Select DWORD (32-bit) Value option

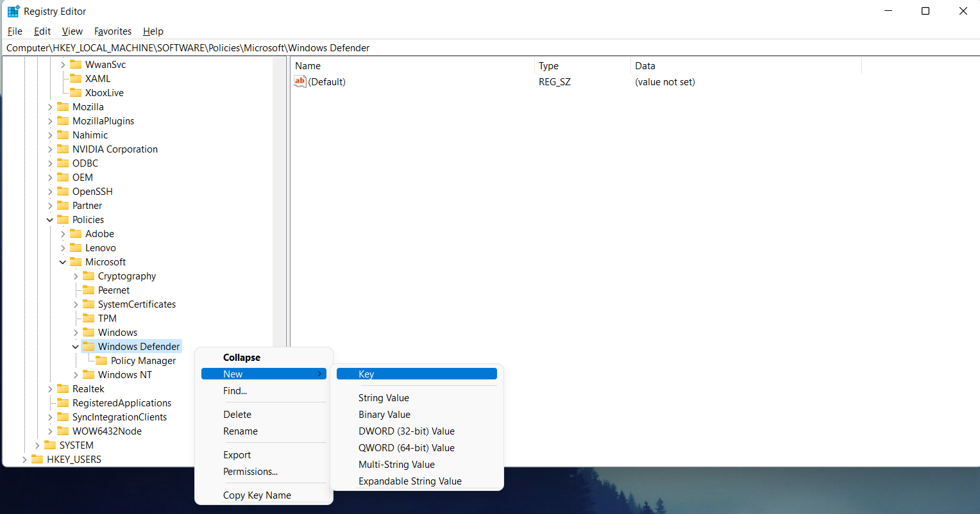(x=406, y=431)
